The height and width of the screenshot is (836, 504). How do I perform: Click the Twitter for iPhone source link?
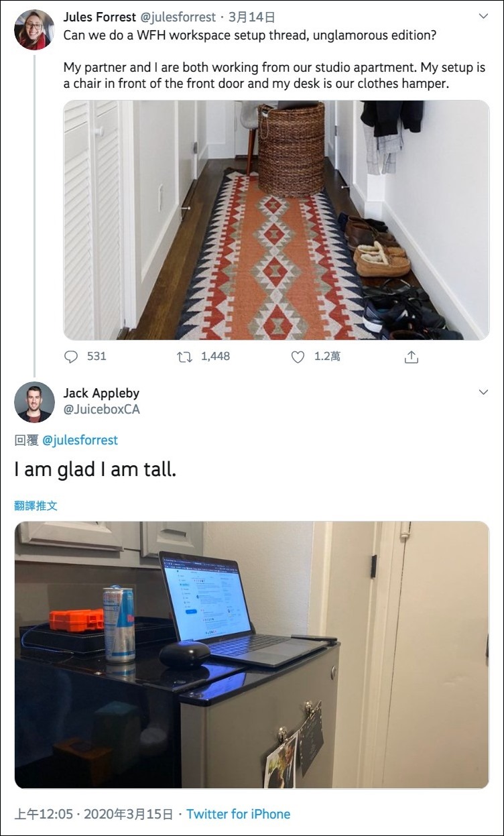pos(239,814)
